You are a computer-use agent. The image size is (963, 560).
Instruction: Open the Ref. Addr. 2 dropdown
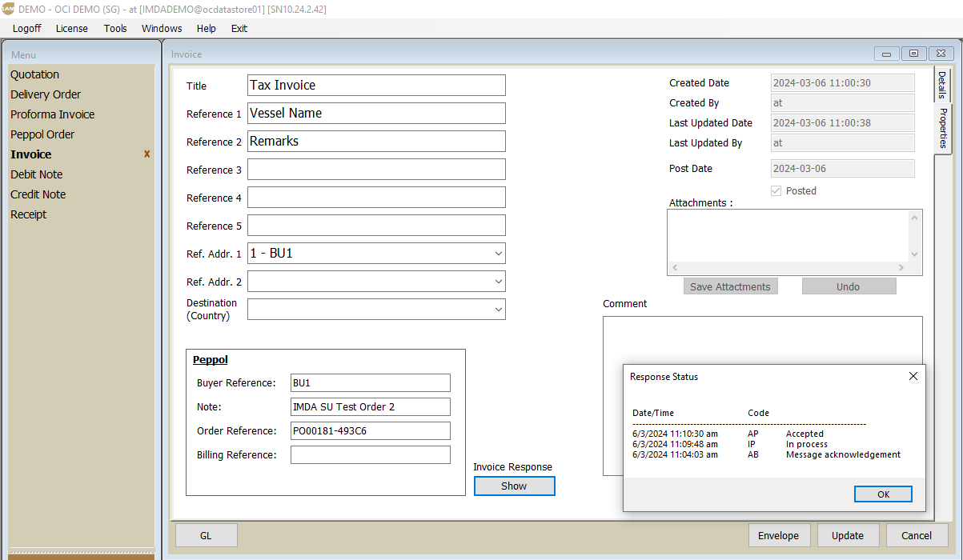pyautogui.click(x=498, y=282)
